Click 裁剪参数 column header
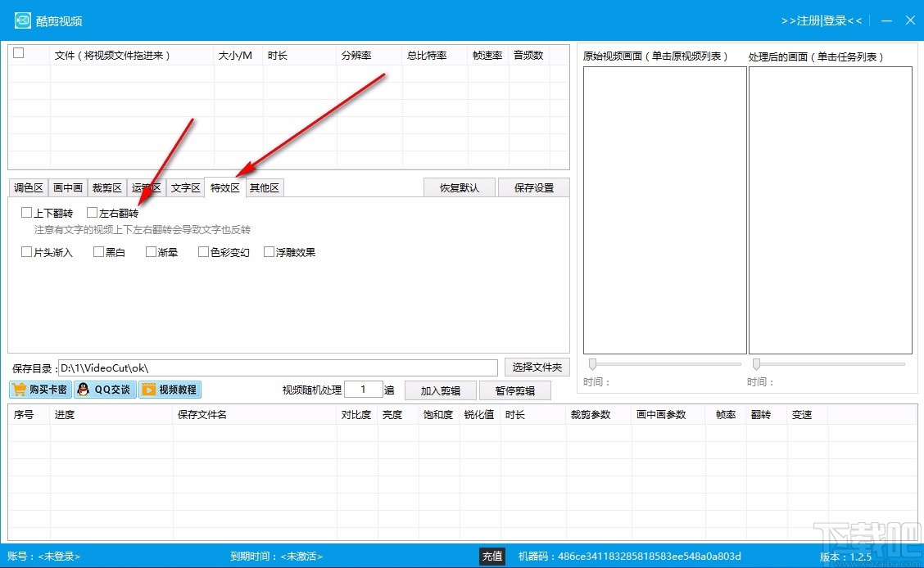Image resolution: width=924 pixels, height=568 pixels. [598, 414]
